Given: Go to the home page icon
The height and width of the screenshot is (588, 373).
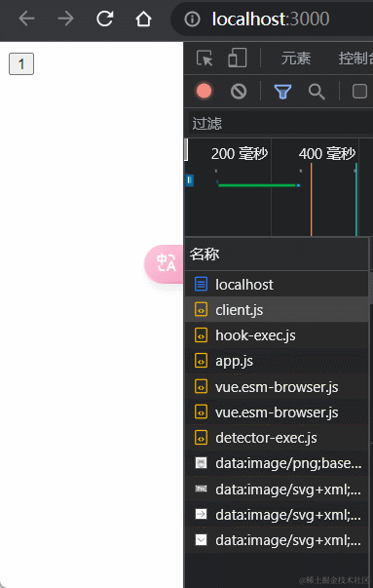Looking at the screenshot, I should [x=143, y=19].
